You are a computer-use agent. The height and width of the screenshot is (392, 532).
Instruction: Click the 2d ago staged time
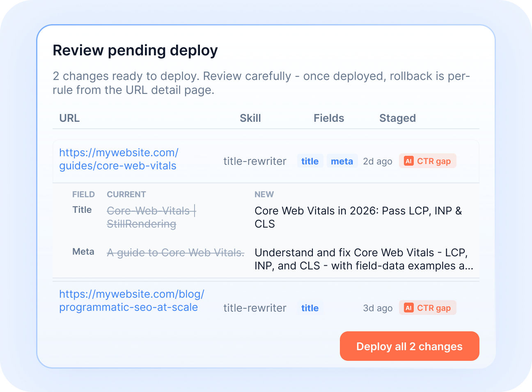coord(378,161)
